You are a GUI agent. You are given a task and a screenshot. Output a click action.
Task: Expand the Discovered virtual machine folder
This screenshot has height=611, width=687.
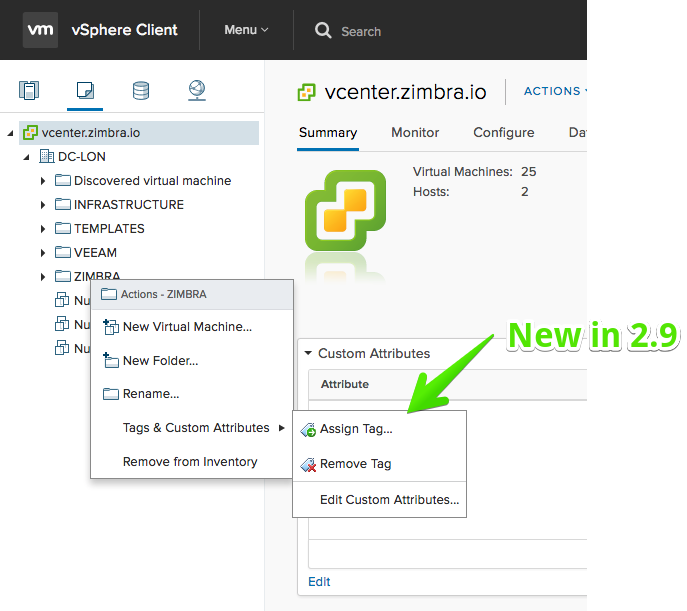pos(42,180)
